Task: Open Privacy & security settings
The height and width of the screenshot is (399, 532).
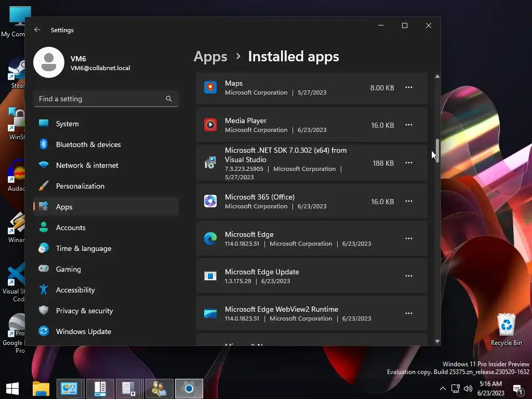Action: [x=106, y=311]
